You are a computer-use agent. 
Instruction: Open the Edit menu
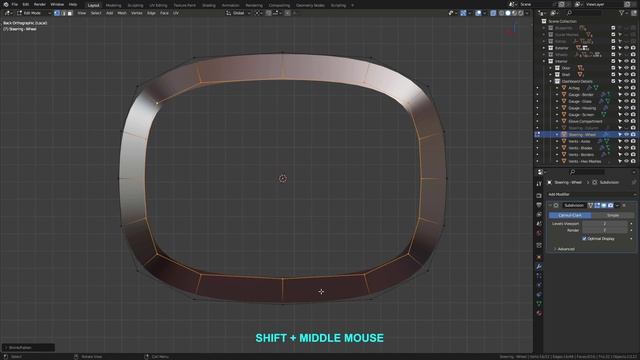pos(26,4)
